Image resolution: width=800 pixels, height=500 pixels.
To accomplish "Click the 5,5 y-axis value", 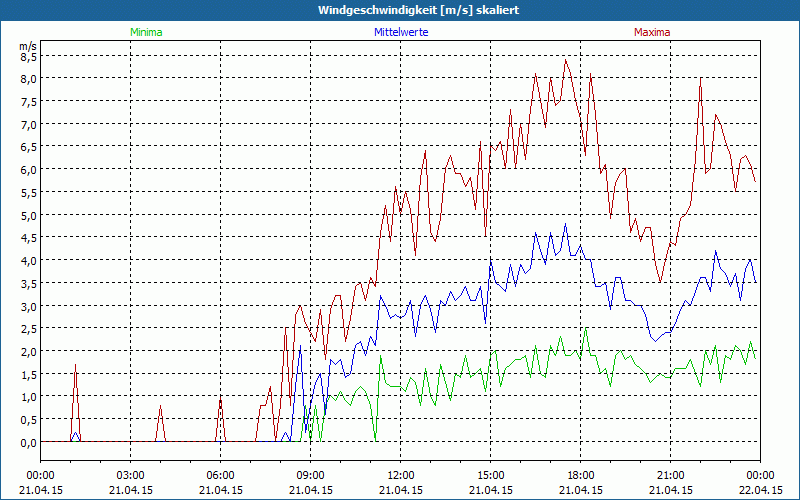I will pyautogui.click(x=28, y=193).
